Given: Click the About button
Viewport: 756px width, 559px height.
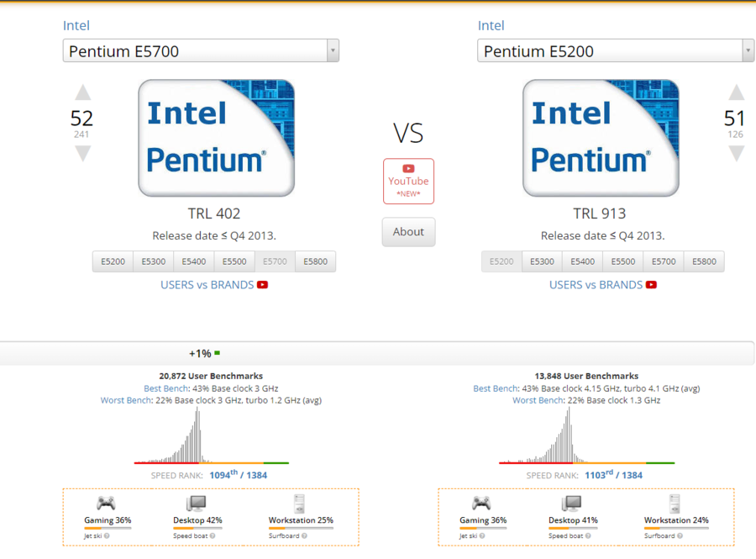Looking at the screenshot, I should 408,232.
